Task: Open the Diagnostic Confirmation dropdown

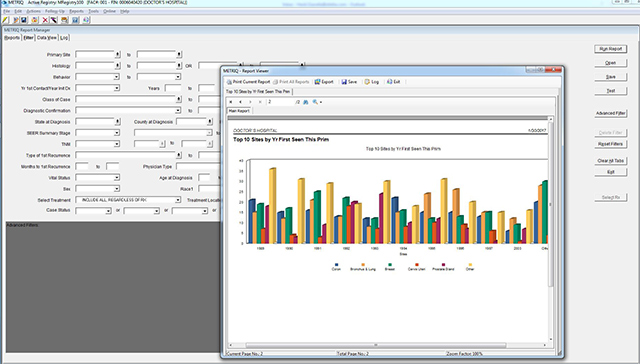Action: pos(178,111)
